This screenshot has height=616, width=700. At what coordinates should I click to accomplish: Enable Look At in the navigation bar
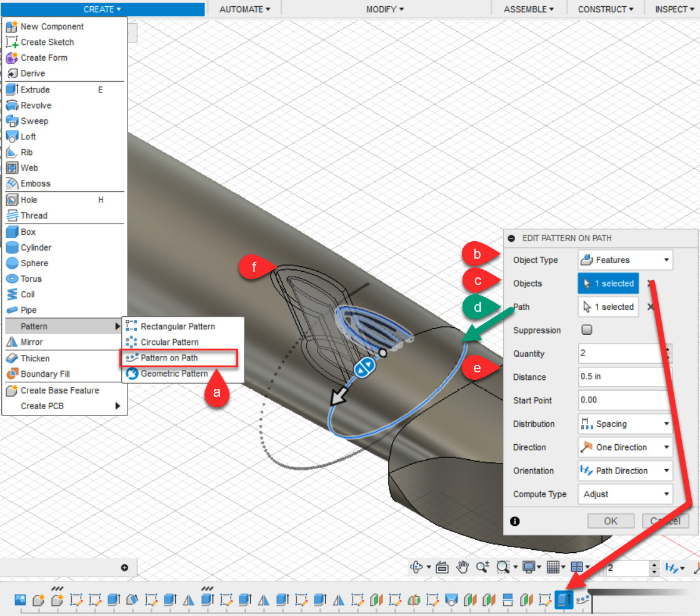pyautogui.click(x=442, y=567)
